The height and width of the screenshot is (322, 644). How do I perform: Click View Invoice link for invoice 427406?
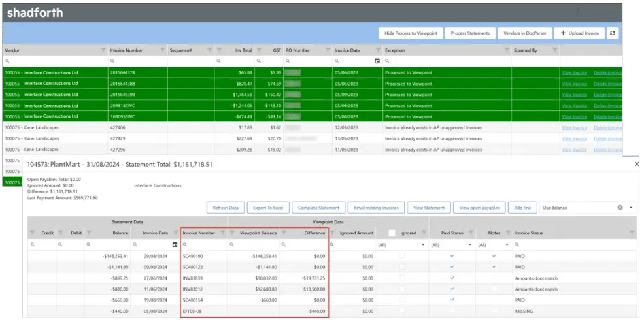(x=574, y=127)
